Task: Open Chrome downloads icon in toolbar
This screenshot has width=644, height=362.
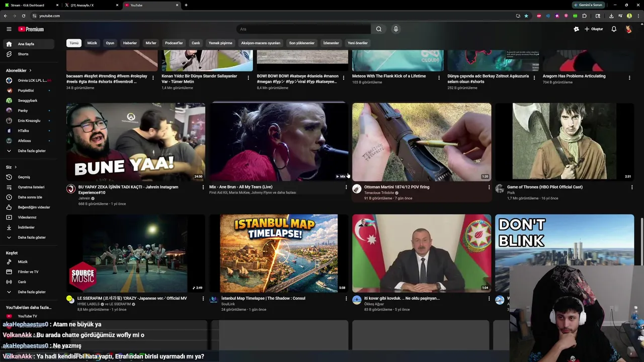Action: point(611,16)
